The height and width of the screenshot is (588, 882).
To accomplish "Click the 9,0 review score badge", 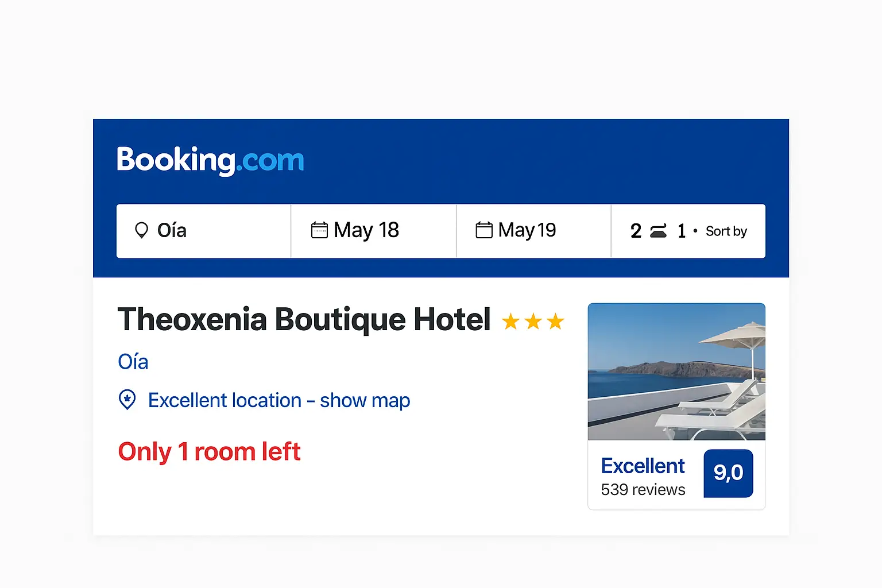I will [x=728, y=473].
